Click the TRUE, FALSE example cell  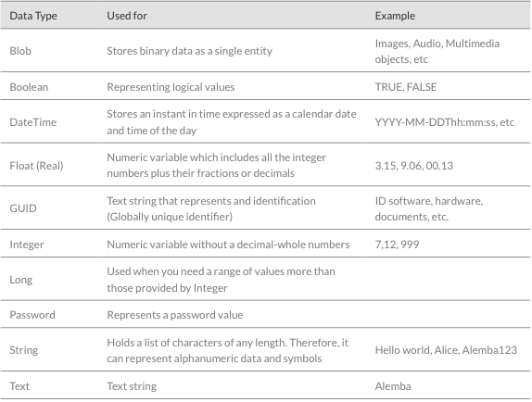click(406, 87)
